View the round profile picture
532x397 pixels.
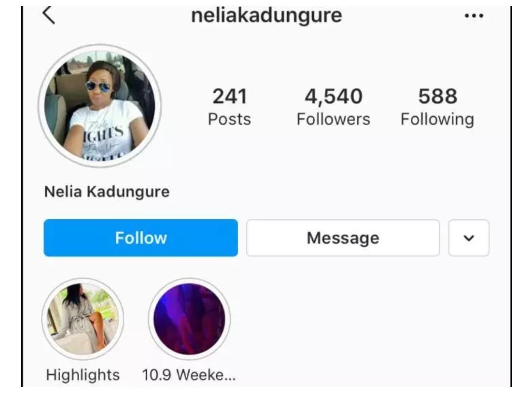click(100, 106)
